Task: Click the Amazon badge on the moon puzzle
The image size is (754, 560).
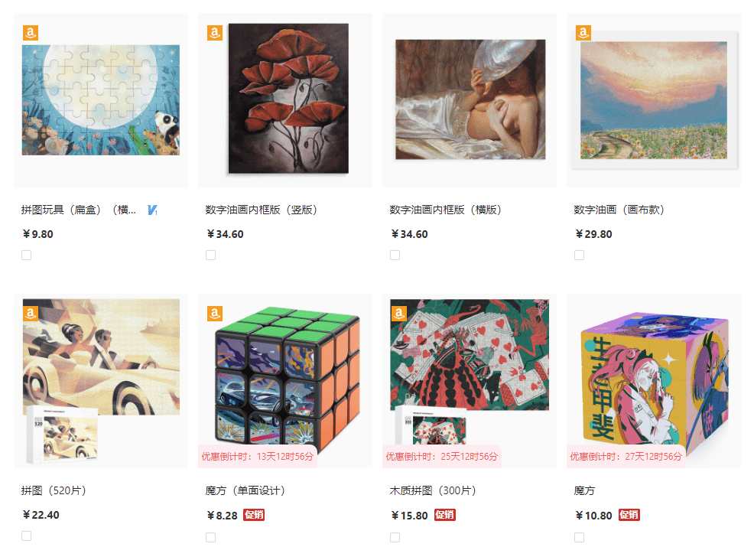Action: [x=31, y=33]
